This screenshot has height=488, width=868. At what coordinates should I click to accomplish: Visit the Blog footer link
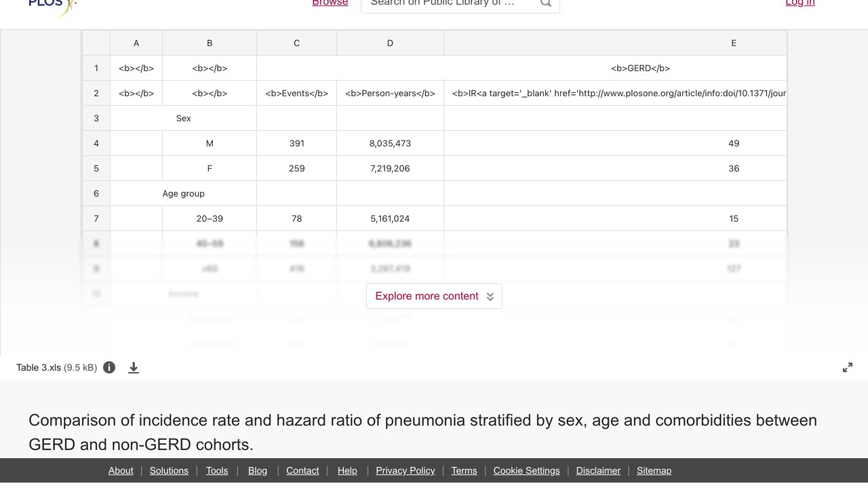[258, 470]
